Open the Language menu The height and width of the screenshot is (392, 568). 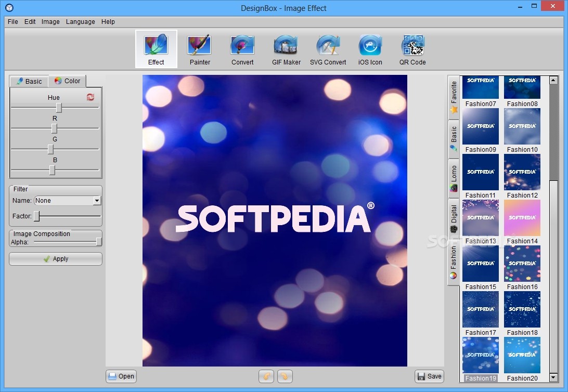point(81,22)
